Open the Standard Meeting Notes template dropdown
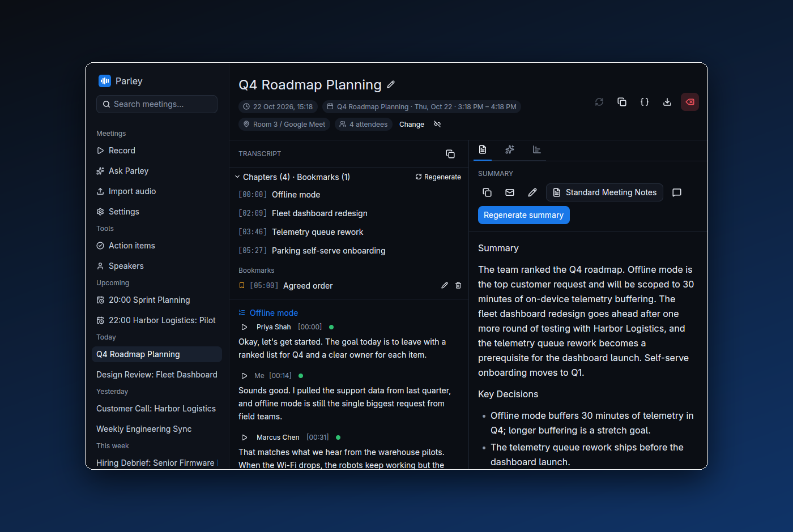793x532 pixels. point(604,192)
